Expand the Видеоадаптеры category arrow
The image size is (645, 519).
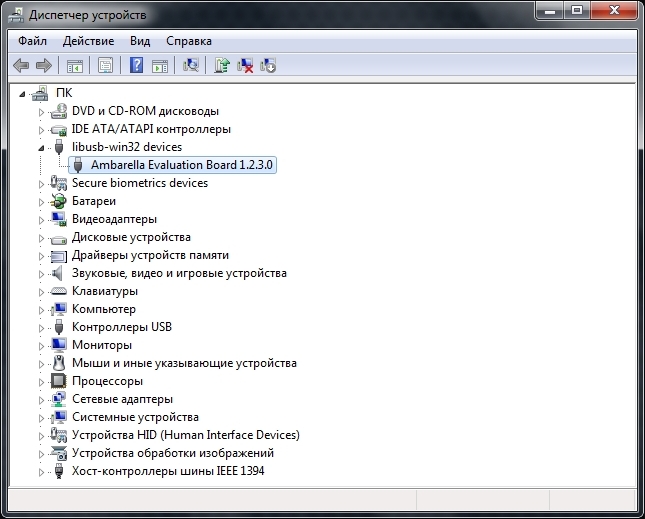point(42,219)
